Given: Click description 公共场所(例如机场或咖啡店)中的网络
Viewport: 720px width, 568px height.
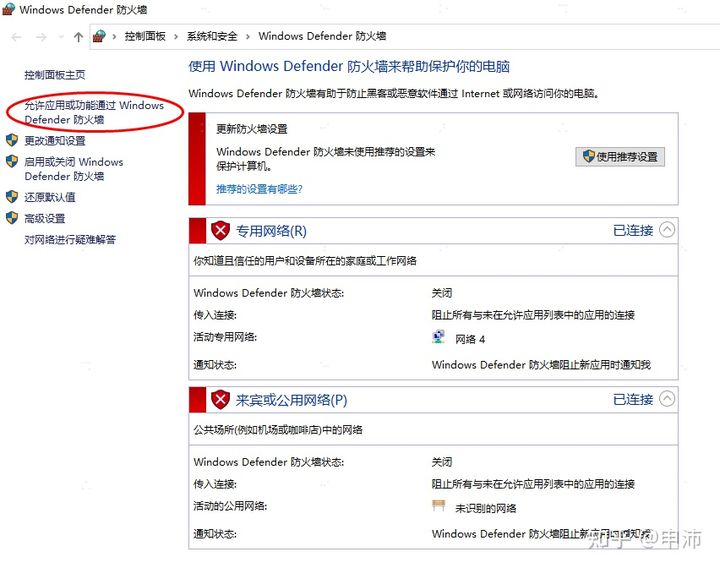Looking at the screenshot, I should [278, 430].
